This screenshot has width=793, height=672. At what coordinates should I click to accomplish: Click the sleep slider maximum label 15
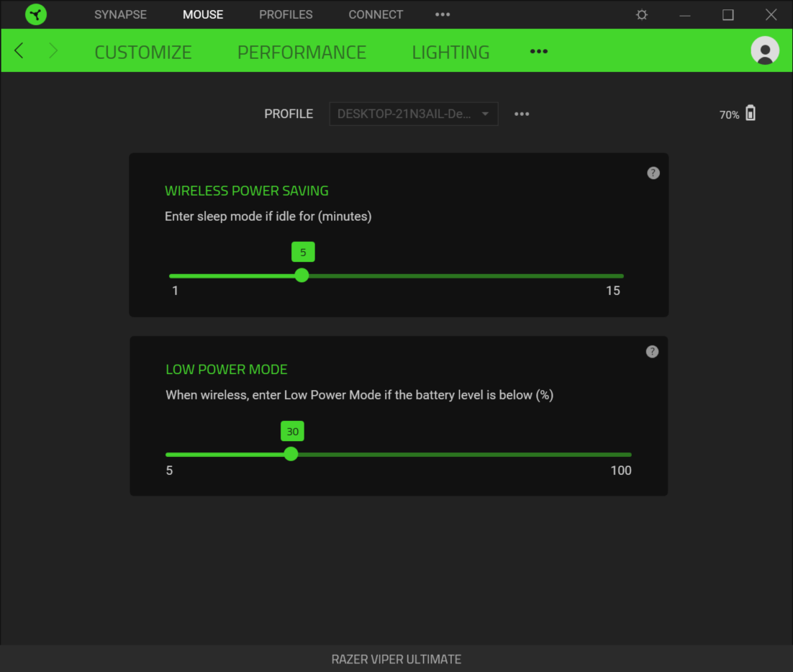613,291
